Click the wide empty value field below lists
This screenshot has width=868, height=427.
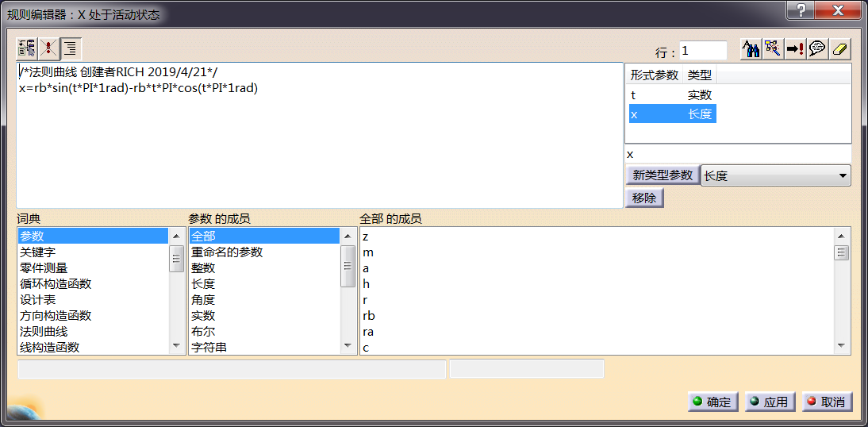tap(232, 369)
